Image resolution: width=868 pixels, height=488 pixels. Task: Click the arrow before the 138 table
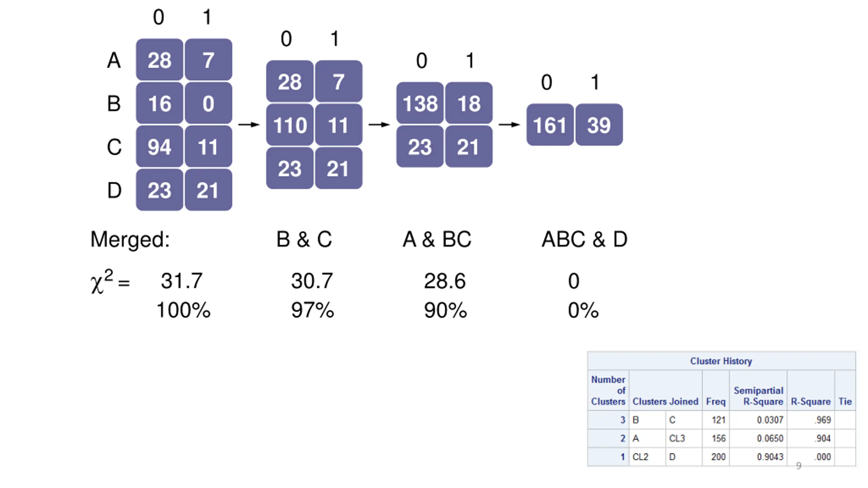(379, 125)
